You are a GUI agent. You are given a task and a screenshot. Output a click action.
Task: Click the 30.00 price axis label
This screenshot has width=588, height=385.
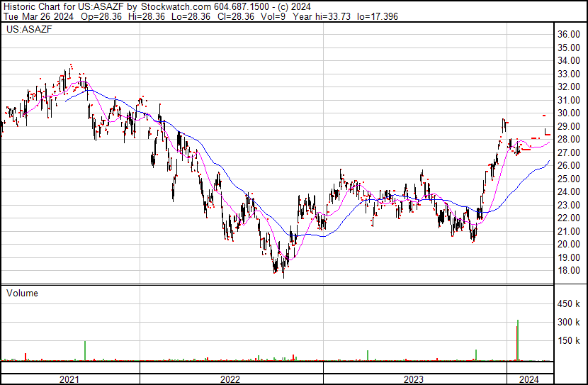point(569,113)
